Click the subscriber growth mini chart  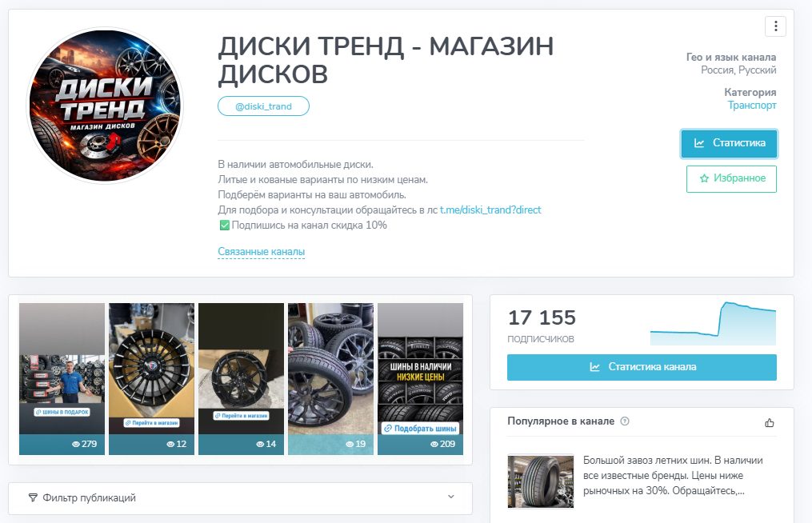pyautogui.click(x=713, y=324)
